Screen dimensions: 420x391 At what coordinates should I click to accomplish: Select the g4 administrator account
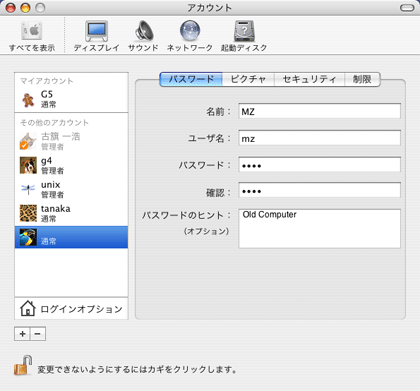click(x=71, y=165)
